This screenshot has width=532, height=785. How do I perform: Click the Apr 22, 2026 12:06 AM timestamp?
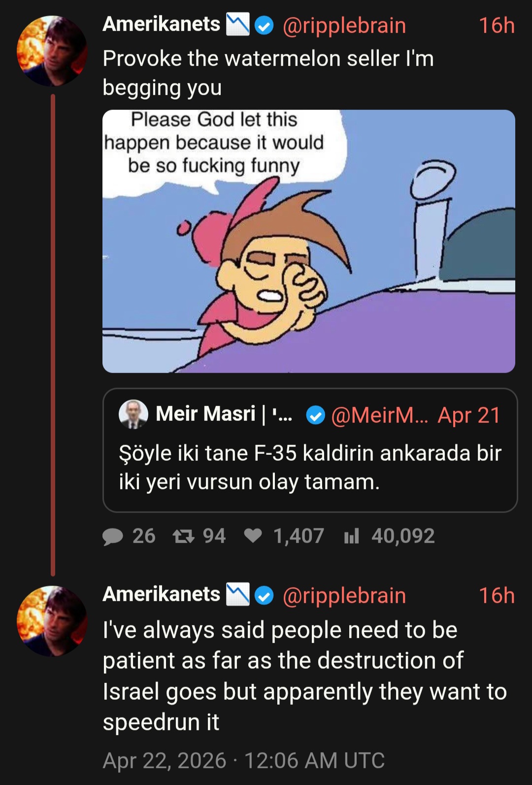pyautogui.click(x=243, y=760)
